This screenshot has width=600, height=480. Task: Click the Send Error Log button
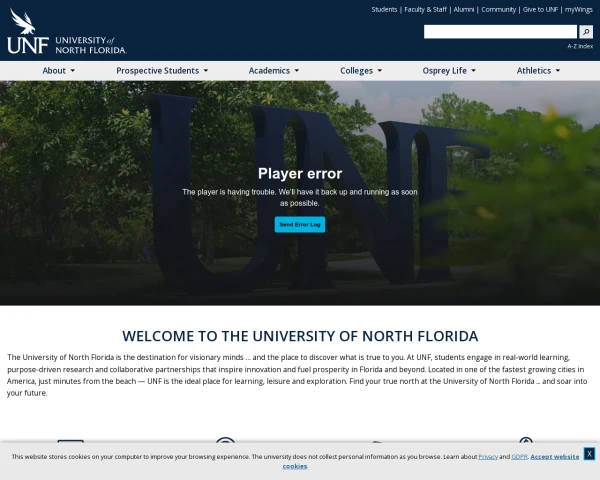pos(300,225)
